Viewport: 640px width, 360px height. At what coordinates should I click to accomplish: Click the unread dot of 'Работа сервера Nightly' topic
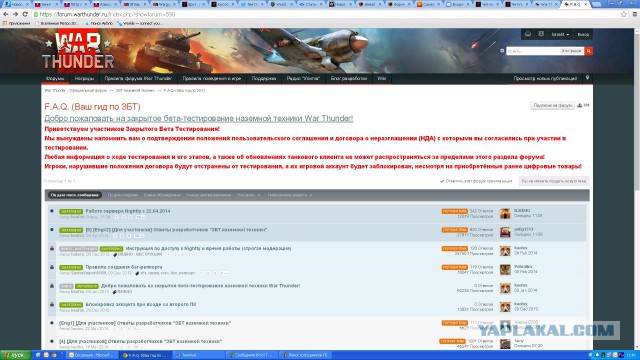[52, 211]
